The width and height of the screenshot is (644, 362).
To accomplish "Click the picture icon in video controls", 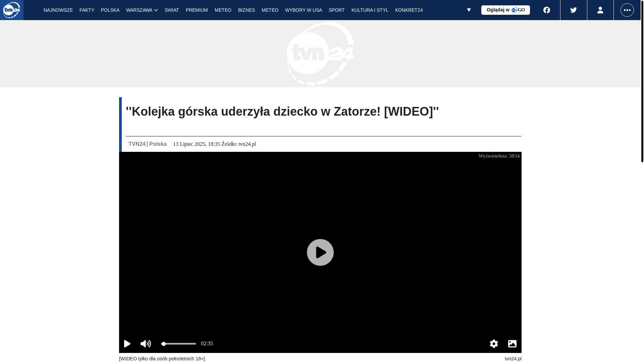I will click(512, 344).
